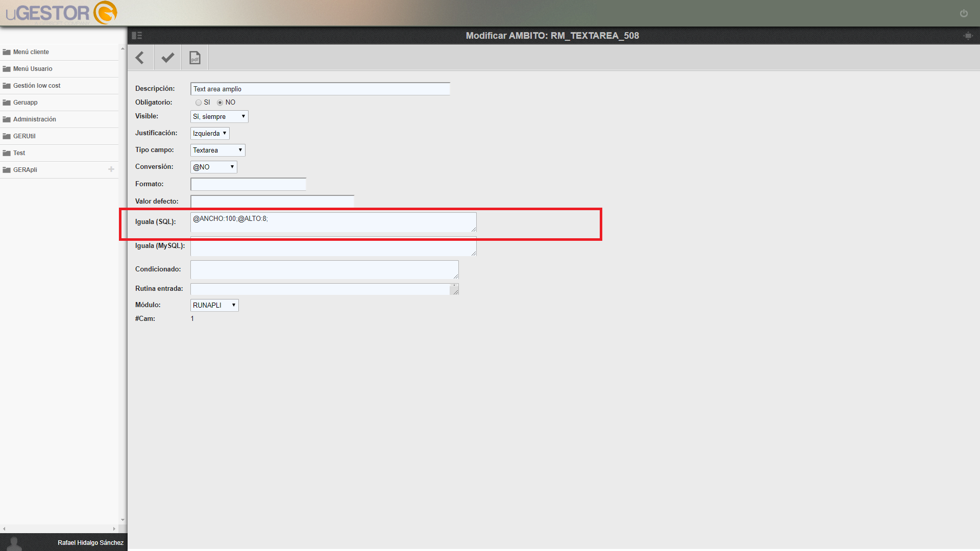Click the Descripción text field
The width and height of the screenshot is (980, 551).
320,89
